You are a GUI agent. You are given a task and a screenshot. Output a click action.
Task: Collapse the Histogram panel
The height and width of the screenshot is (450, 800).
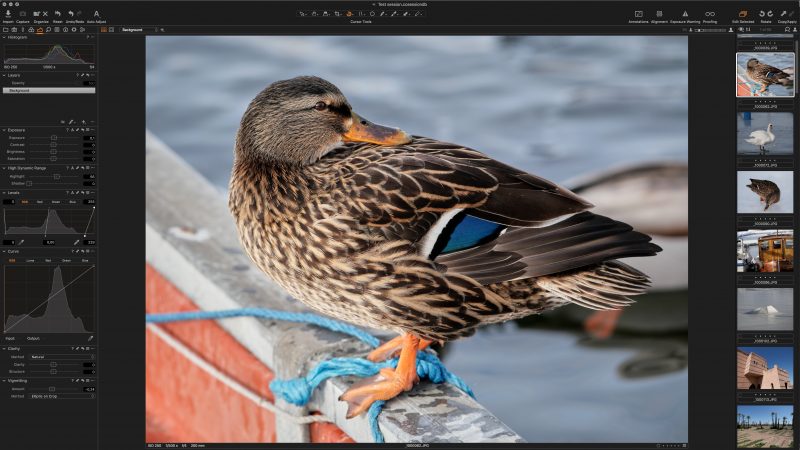pyautogui.click(x=4, y=37)
